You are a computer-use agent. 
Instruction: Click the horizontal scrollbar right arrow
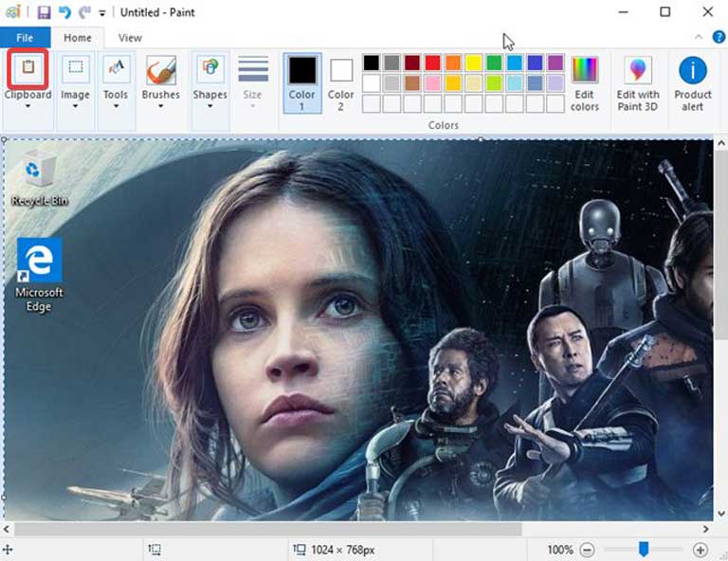click(705, 529)
